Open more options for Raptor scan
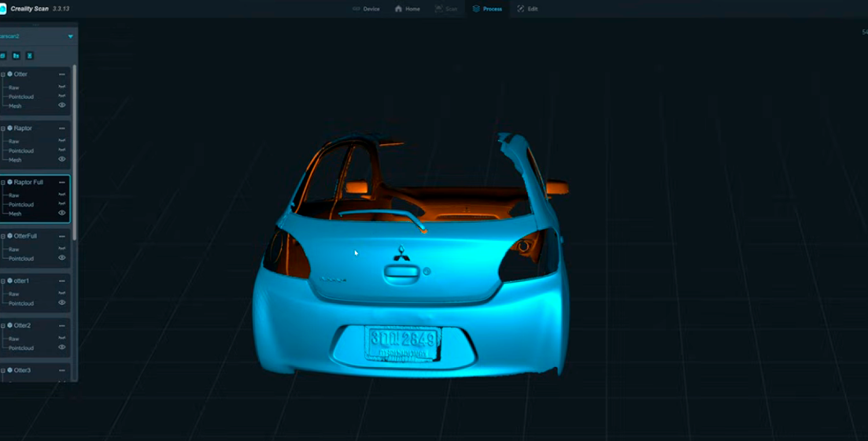868x441 pixels. coord(62,128)
